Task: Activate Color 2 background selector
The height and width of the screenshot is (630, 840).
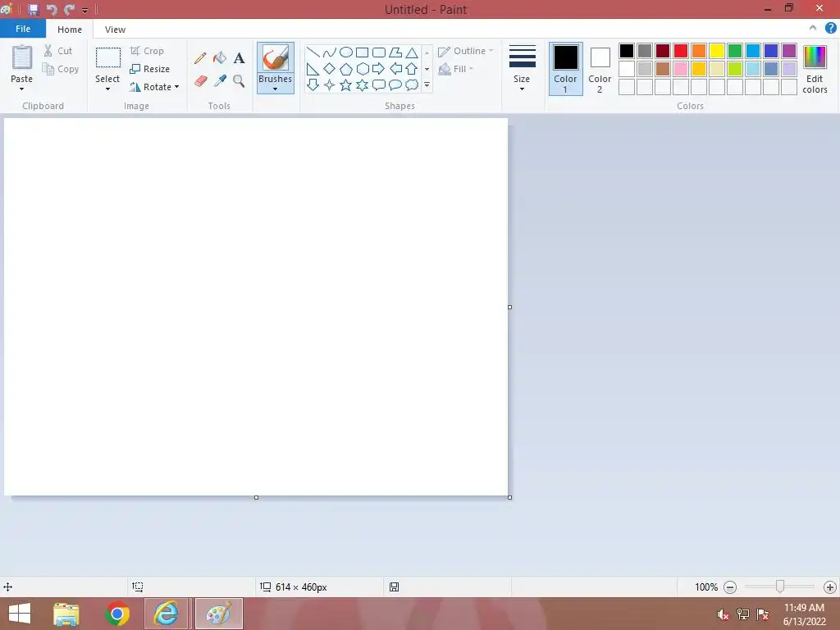Action: tap(600, 69)
